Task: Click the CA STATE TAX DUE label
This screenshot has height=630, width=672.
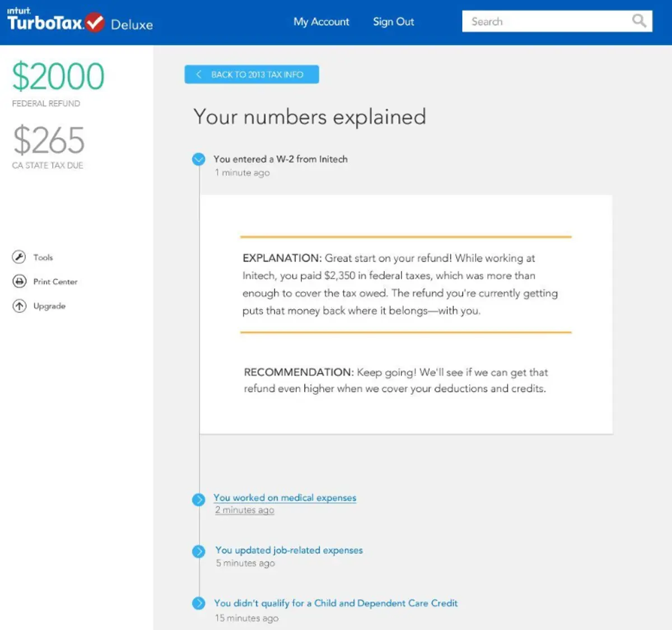Action: [48, 165]
